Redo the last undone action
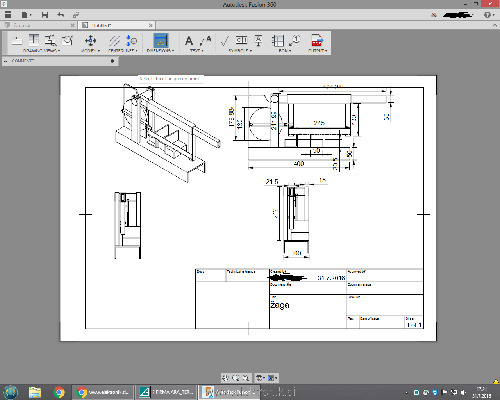Viewport: 500px width, 400px height. (x=76, y=15)
